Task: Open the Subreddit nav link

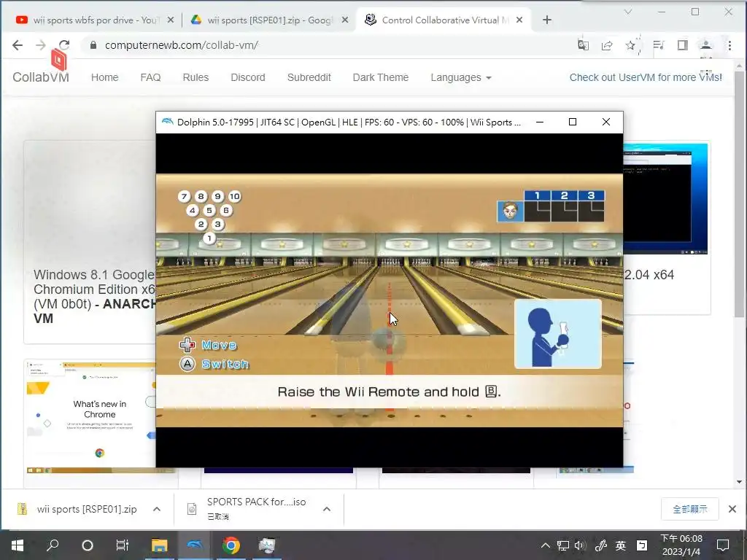Action: click(x=309, y=77)
